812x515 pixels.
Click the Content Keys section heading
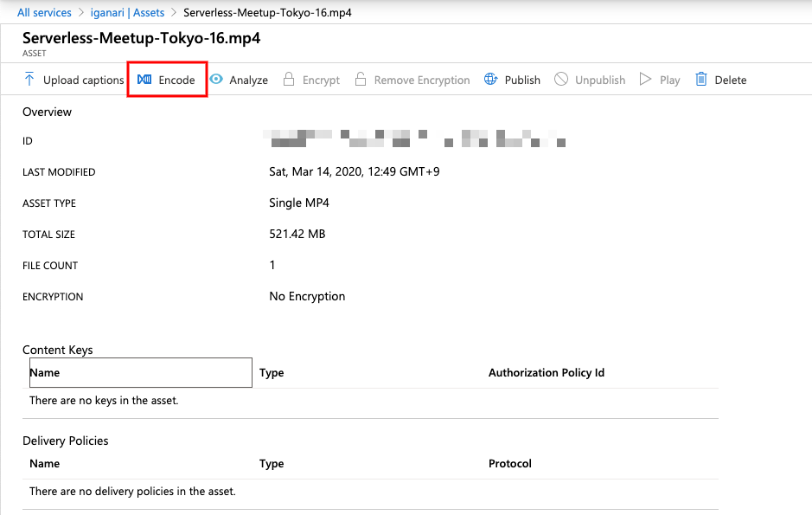[57, 350]
